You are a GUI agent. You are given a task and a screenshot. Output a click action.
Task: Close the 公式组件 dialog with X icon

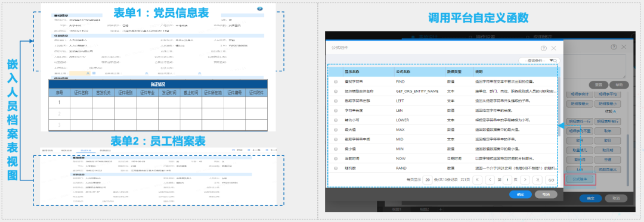553,48
